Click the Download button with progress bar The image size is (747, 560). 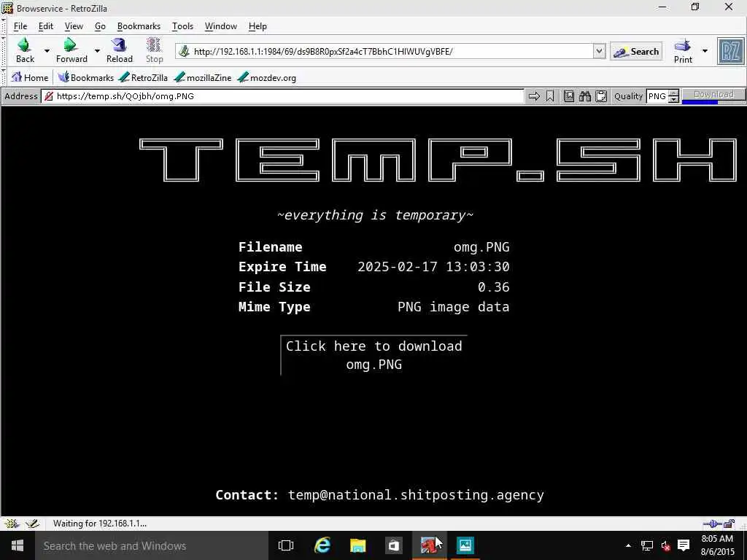[x=713, y=96]
